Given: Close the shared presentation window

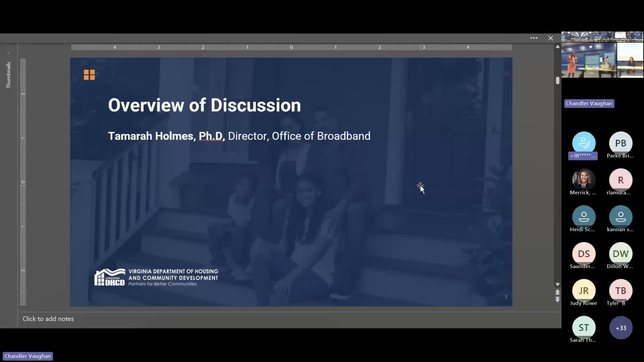Looking at the screenshot, I should pyautogui.click(x=550, y=38).
